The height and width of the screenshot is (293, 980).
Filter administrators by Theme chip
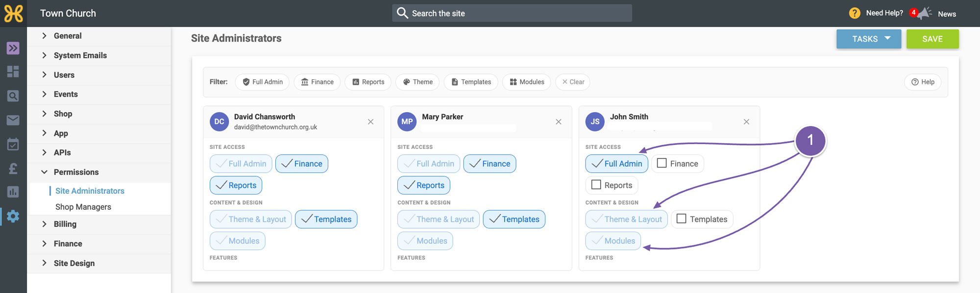click(418, 82)
